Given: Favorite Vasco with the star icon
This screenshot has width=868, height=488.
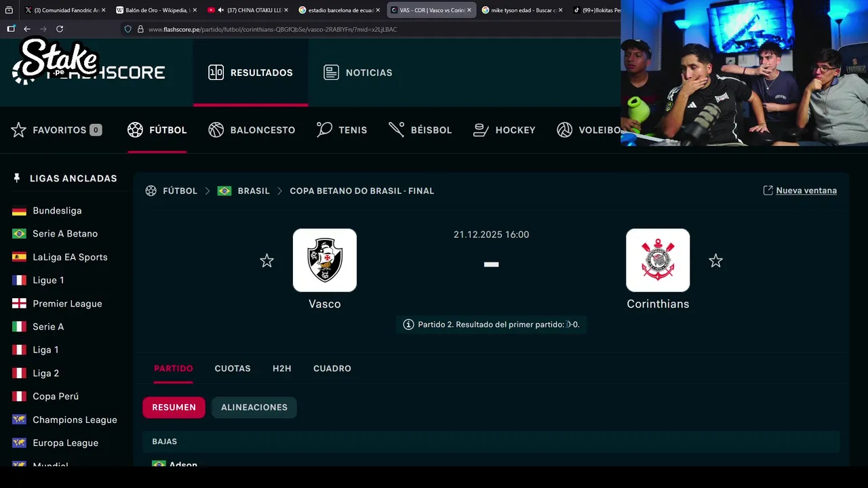Looking at the screenshot, I should pos(267,261).
